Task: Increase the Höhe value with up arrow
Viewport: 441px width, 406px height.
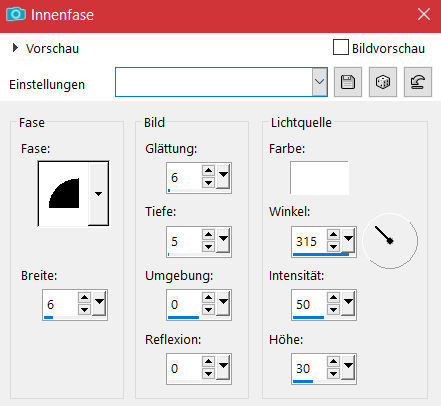Action: click(x=333, y=362)
